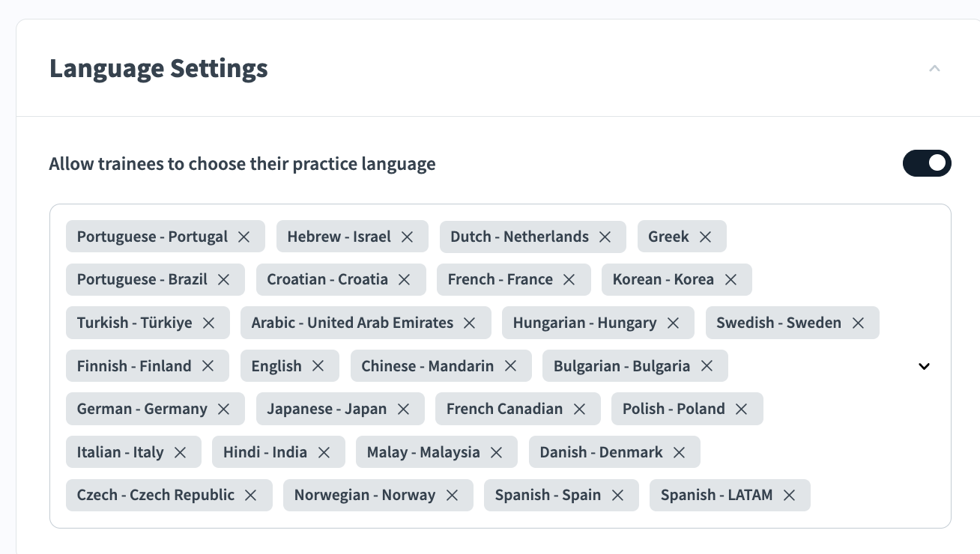Image resolution: width=980 pixels, height=554 pixels.
Task: Delete the Arabic - United Arab Emirates tag
Action: tap(470, 323)
